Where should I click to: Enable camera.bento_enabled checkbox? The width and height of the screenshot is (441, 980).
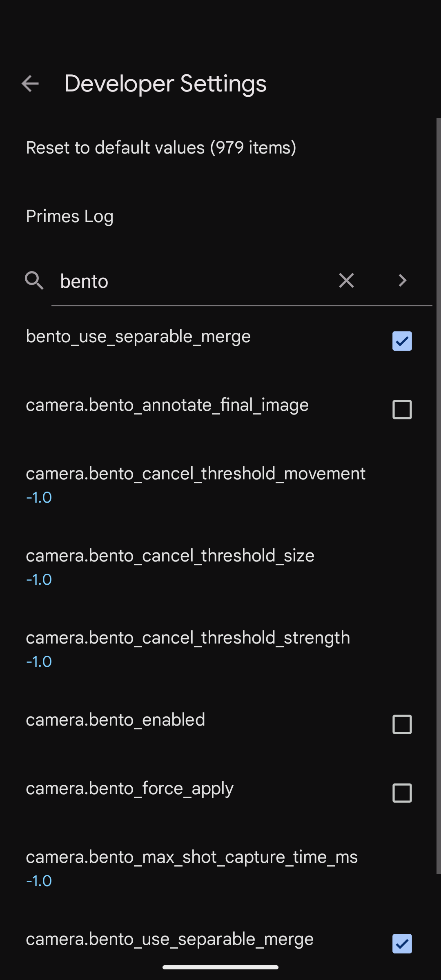pyautogui.click(x=402, y=724)
